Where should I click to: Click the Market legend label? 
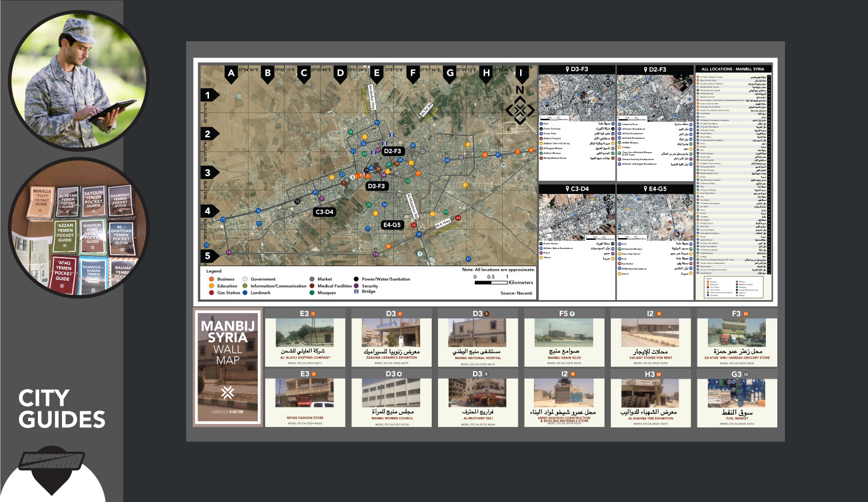click(x=325, y=279)
